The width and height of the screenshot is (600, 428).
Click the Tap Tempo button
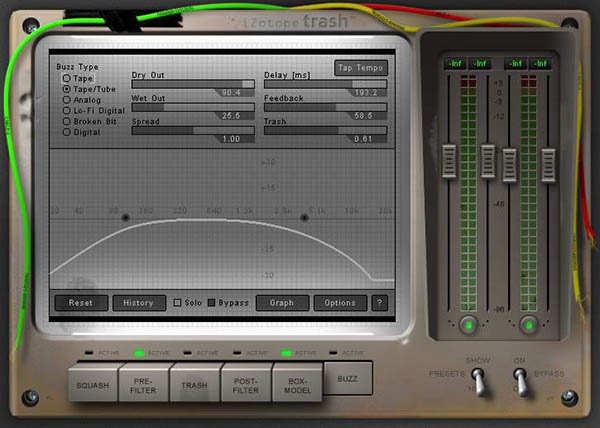click(361, 68)
